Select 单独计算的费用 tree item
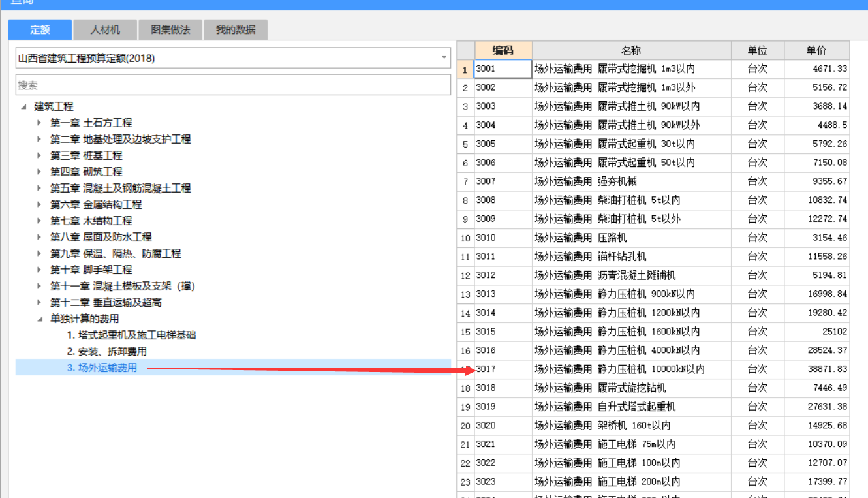The image size is (868, 498). [85, 319]
